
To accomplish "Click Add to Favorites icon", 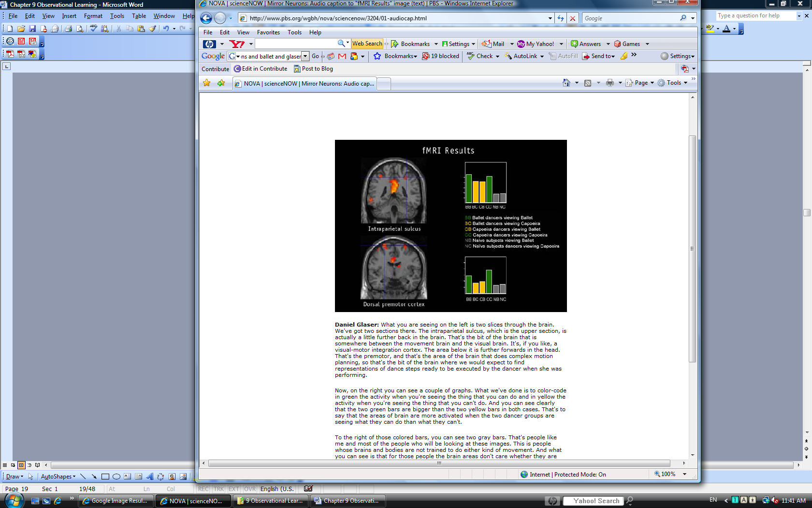I will point(221,83).
